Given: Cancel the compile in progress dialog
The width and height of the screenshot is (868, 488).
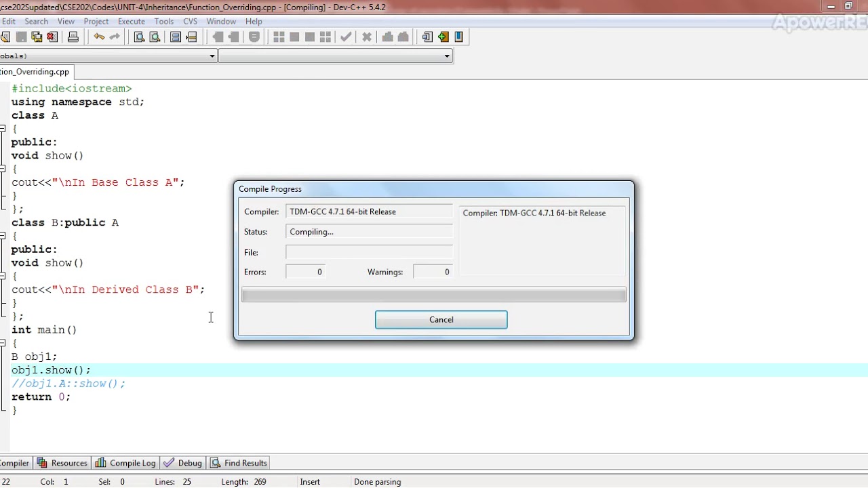Looking at the screenshot, I should click(x=441, y=320).
